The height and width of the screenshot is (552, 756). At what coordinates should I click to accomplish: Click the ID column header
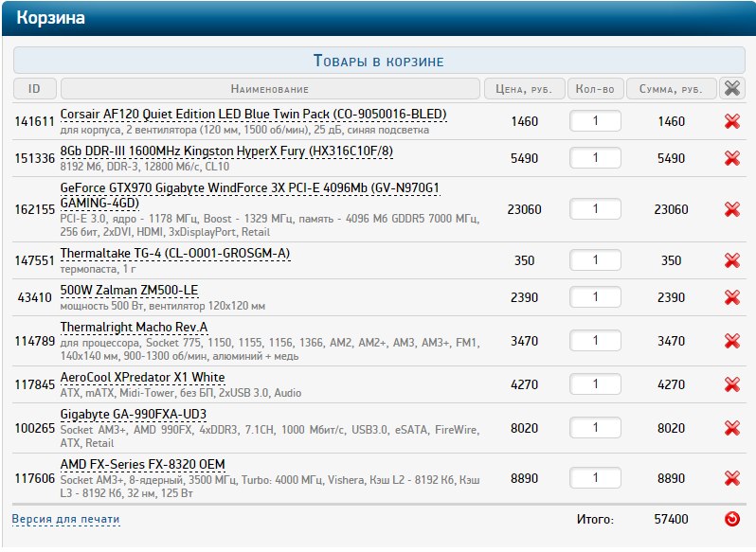click(x=35, y=89)
